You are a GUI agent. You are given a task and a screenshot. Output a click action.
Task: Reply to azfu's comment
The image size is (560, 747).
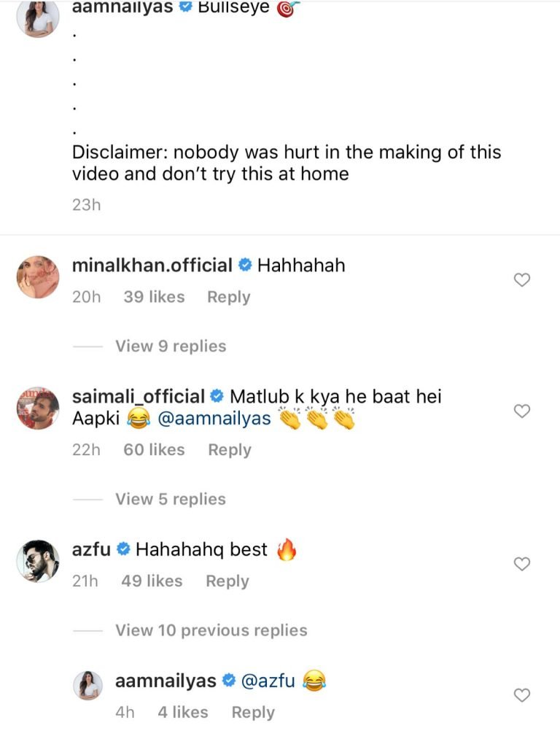pos(227,581)
